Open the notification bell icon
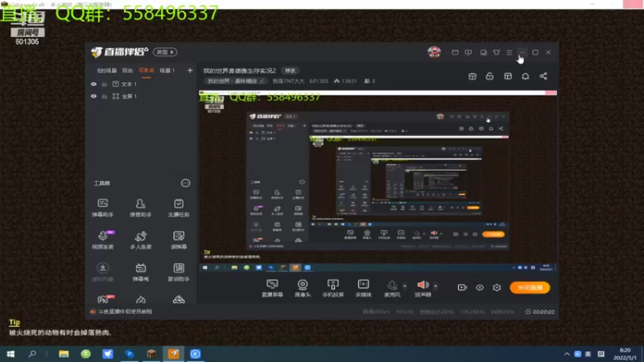 coord(526,76)
